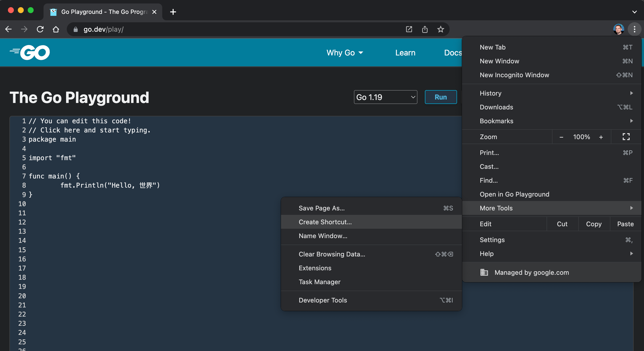Click Paste in the Edit row
The image size is (644, 351).
point(625,224)
